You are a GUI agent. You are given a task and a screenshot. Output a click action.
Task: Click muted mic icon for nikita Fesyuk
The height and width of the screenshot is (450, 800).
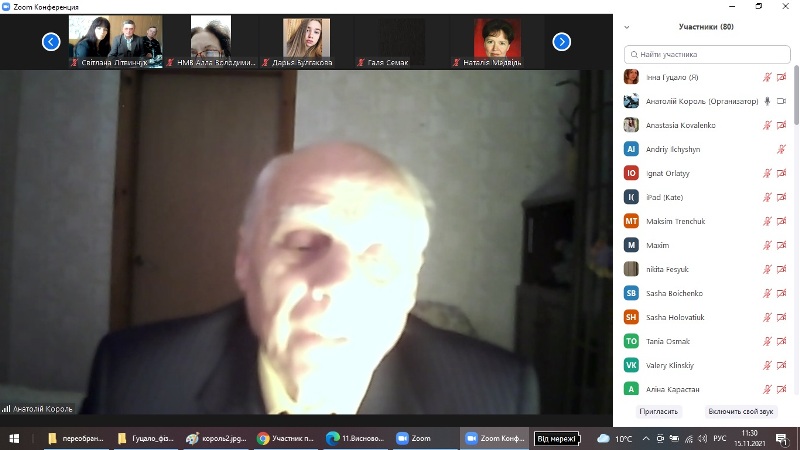tap(767, 269)
